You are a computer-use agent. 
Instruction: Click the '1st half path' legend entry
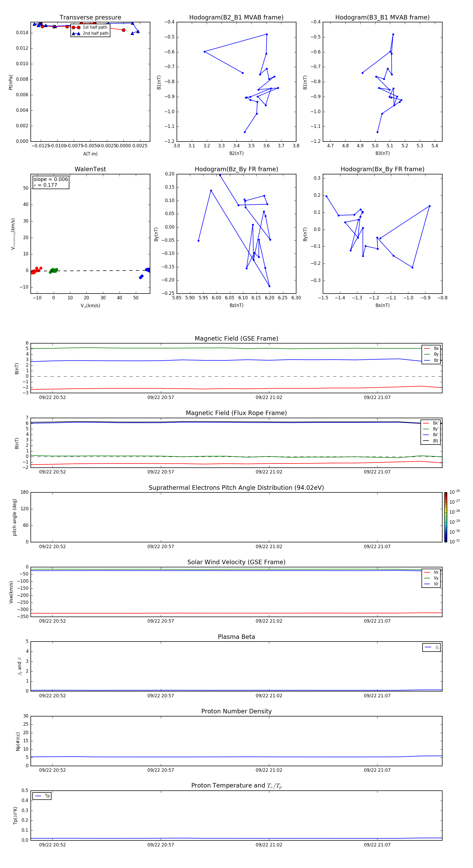coord(90,27)
